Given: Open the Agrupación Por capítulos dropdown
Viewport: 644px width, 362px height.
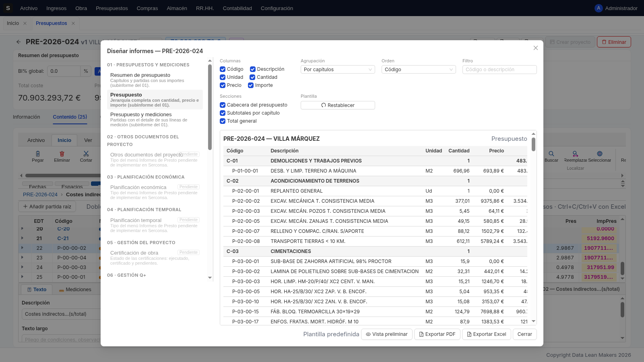Looking at the screenshot, I should 338,70.
